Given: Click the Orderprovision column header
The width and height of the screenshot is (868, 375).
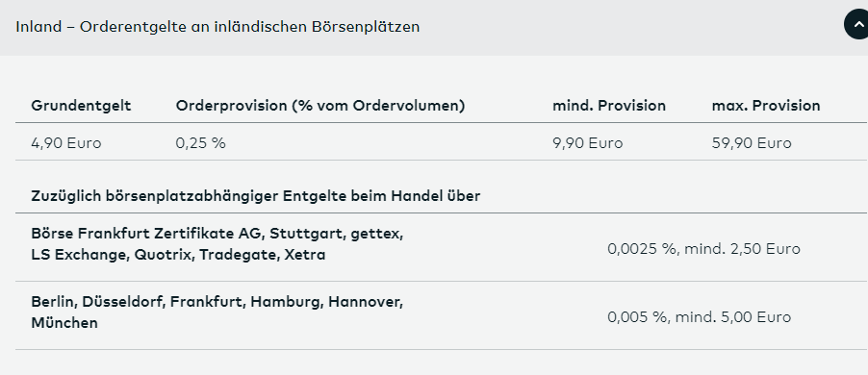Looking at the screenshot, I should coord(319,106).
